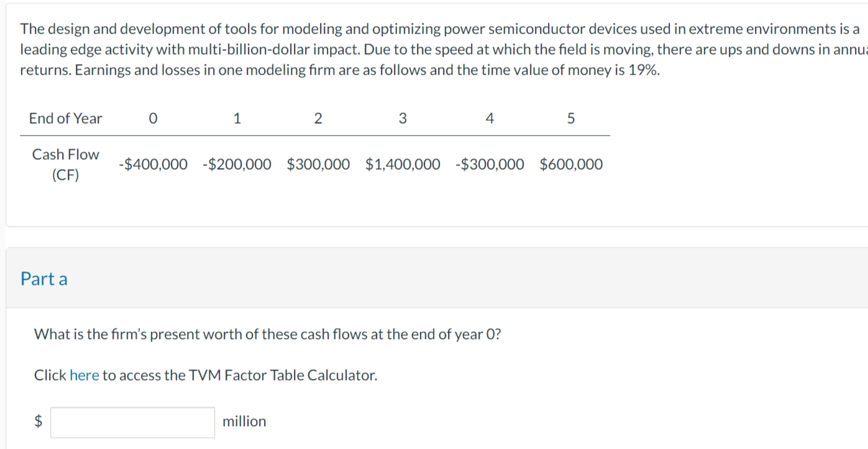Select the '-$400,000' cash flow value
Viewport: 868px width, 449px height.
(153, 164)
